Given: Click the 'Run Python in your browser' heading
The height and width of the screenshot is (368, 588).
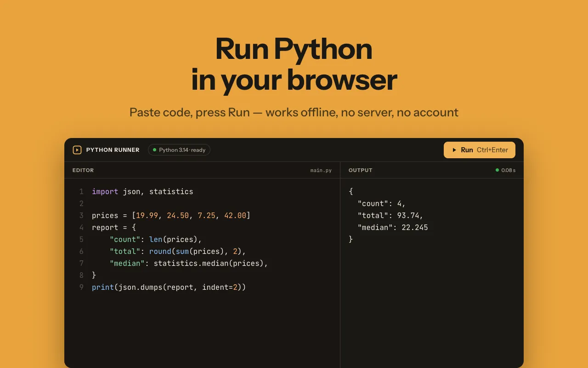Looking at the screenshot, I should [294, 64].
